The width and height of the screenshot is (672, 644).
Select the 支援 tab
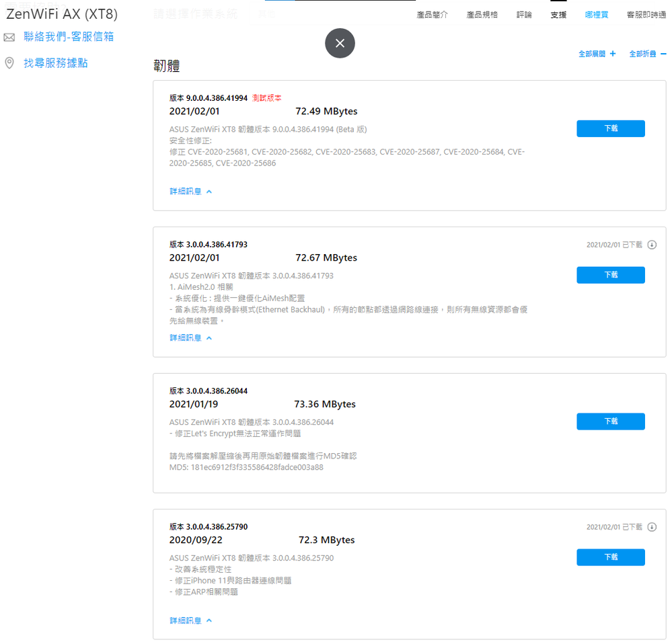point(558,15)
